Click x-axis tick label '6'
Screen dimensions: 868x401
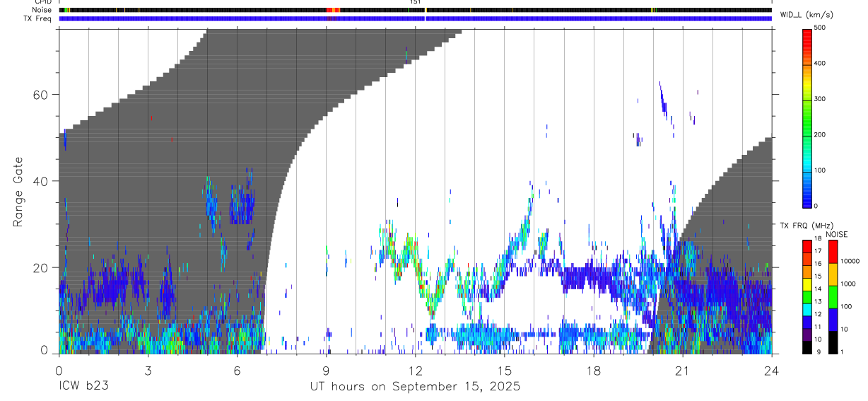[x=237, y=371]
